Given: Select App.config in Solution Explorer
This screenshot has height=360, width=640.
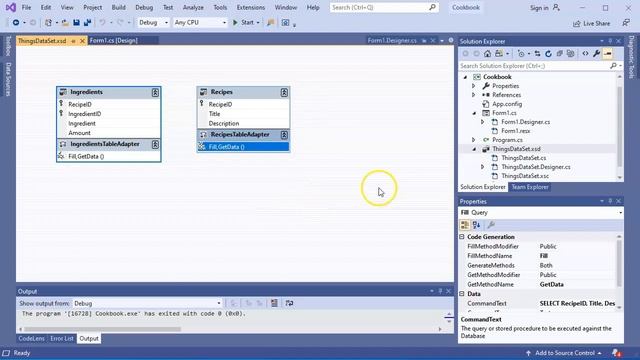Looking at the screenshot, I should pos(507,104).
